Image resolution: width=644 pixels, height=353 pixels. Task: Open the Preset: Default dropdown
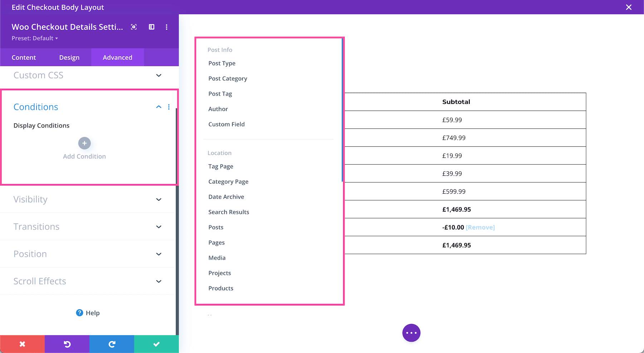[x=35, y=38]
